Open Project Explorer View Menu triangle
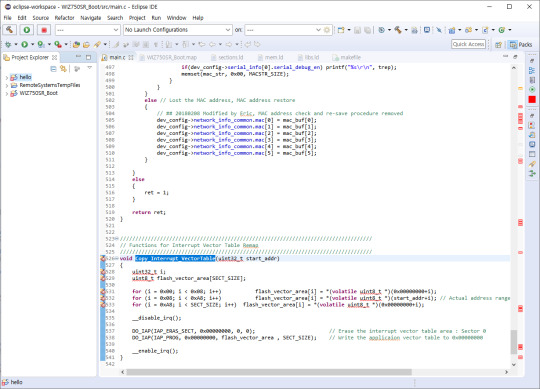540x389 pixels. tap(90, 68)
